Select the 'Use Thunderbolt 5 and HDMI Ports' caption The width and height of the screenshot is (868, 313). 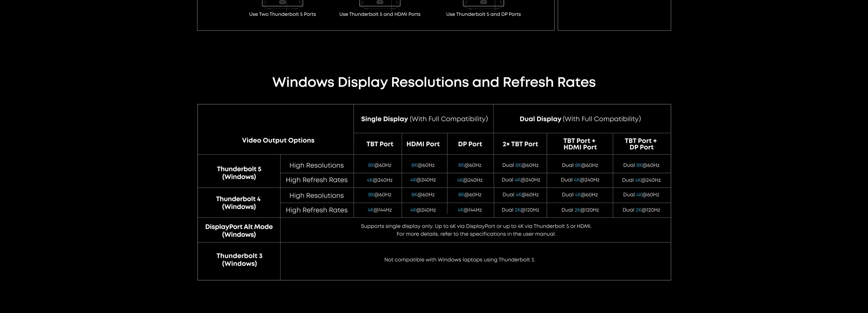click(380, 14)
